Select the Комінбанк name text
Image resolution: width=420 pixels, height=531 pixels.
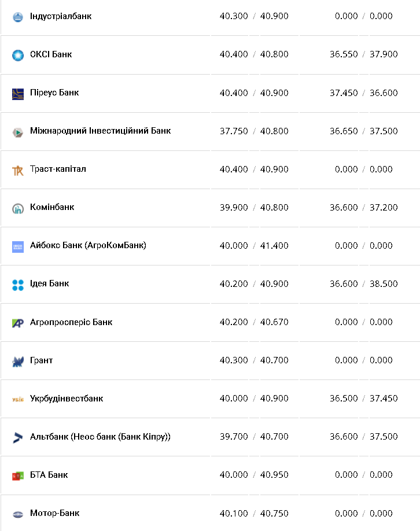point(52,207)
